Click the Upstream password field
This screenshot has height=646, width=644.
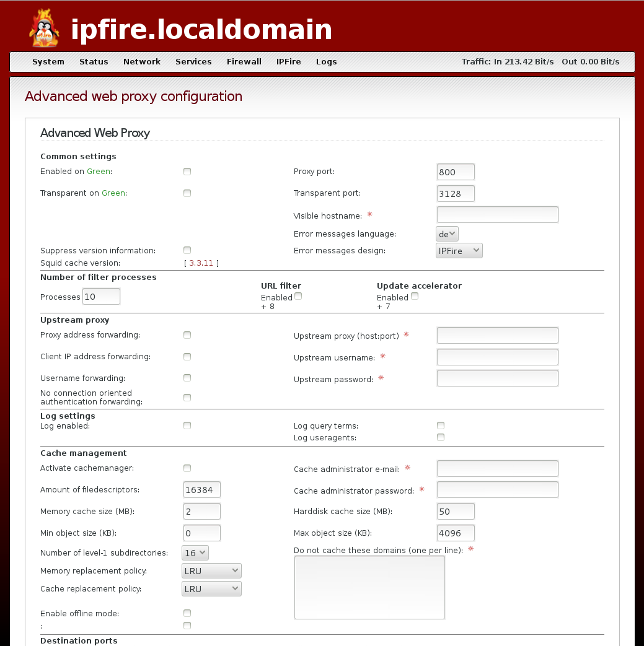(x=498, y=378)
